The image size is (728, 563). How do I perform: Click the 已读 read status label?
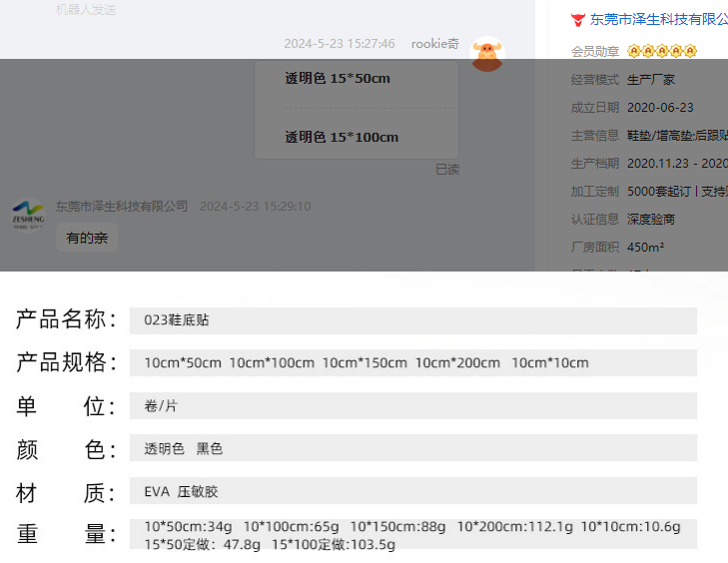[447, 170]
